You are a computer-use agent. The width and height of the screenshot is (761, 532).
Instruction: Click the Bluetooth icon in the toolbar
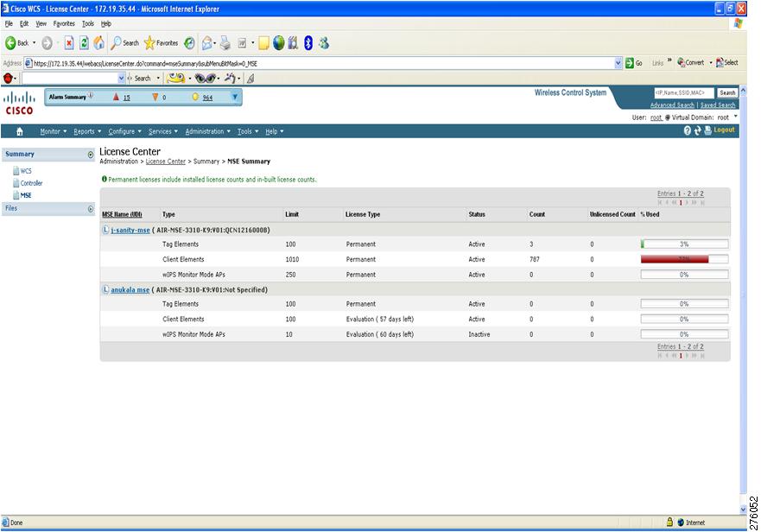point(308,43)
